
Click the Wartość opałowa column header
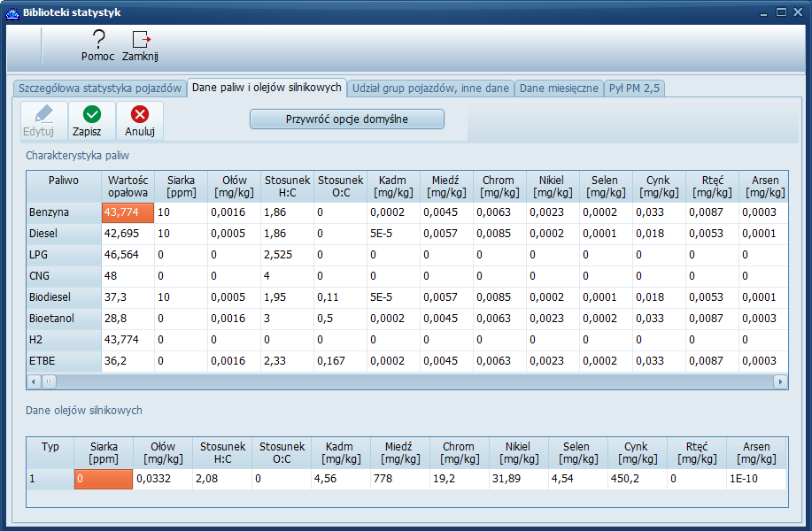pyautogui.click(x=128, y=187)
